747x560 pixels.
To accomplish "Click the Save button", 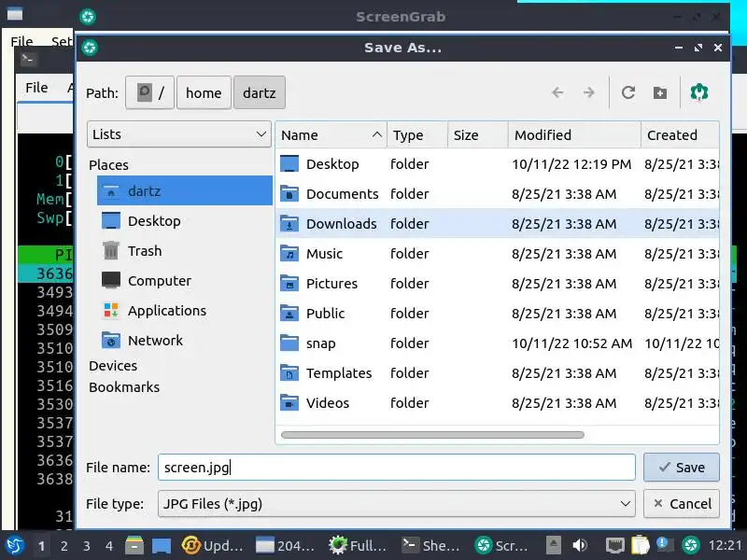I will point(682,468).
